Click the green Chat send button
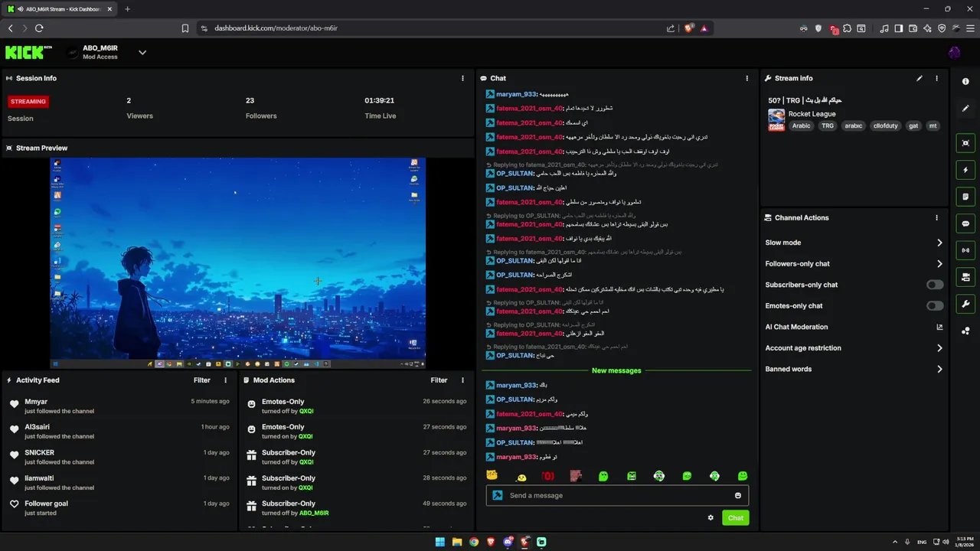The width and height of the screenshot is (980, 551). pos(735,518)
